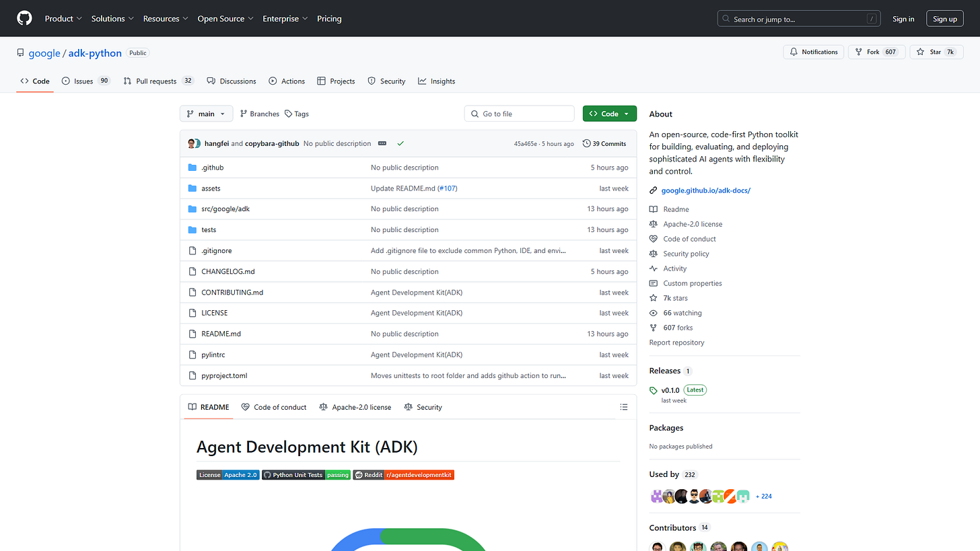The height and width of the screenshot is (551, 980).
Task: Click the + 224 used by link
Action: coord(763,497)
